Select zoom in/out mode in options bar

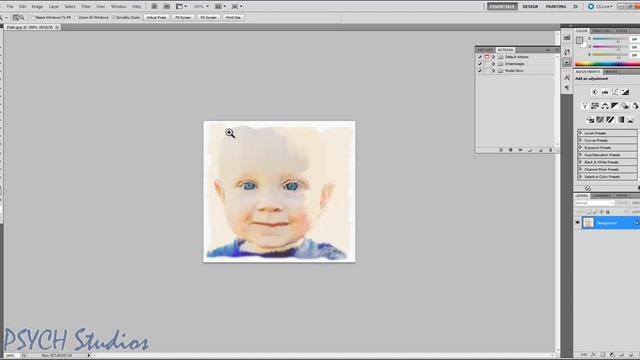pyautogui.click(x=18, y=18)
